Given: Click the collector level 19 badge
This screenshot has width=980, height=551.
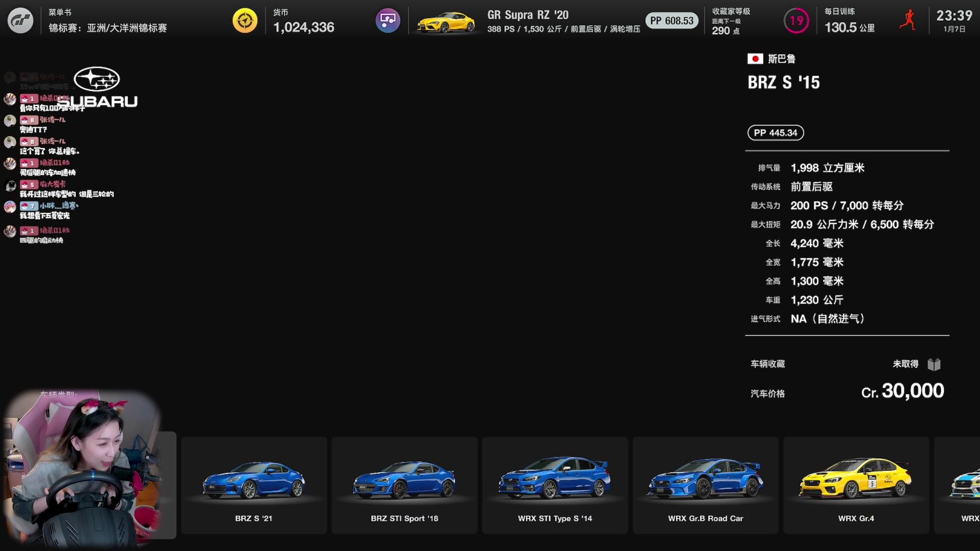Looking at the screenshot, I should (796, 21).
